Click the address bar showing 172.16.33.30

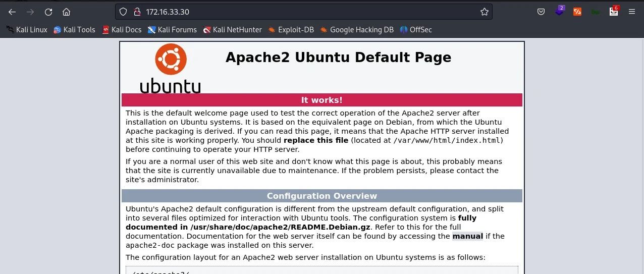click(303, 12)
